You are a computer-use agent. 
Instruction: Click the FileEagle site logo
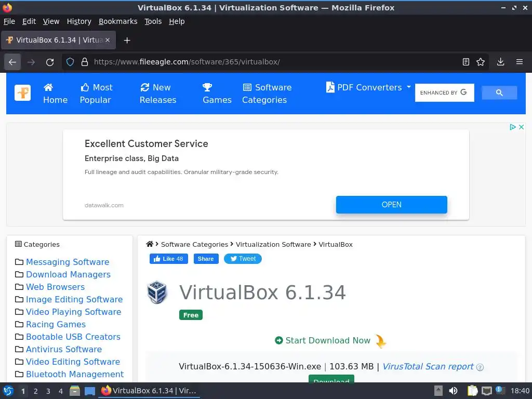(x=23, y=92)
